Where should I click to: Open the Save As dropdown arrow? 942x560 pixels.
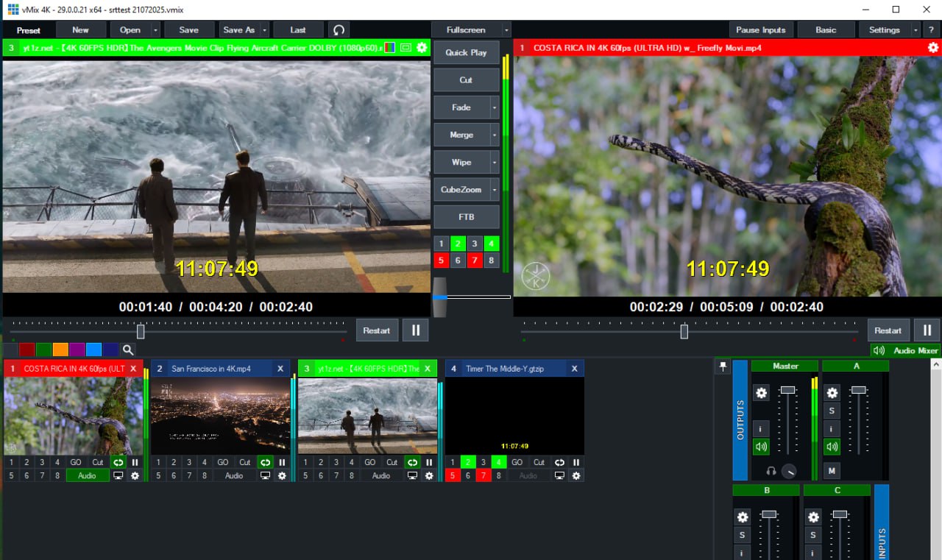(x=263, y=30)
